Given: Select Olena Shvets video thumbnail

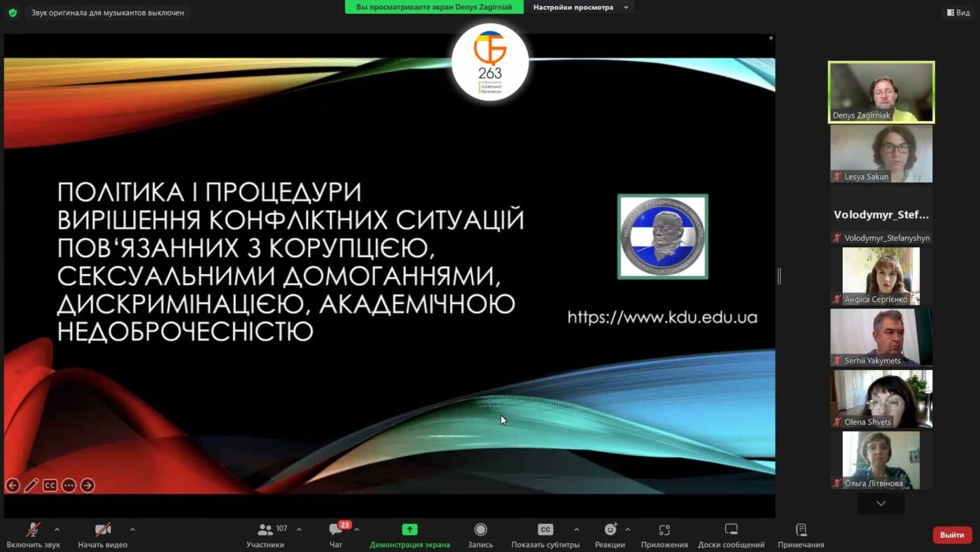Looking at the screenshot, I should coord(881,399).
